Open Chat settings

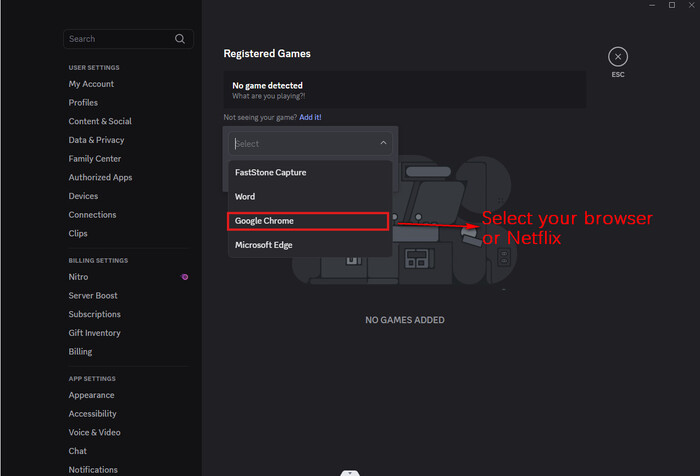point(78,451)
